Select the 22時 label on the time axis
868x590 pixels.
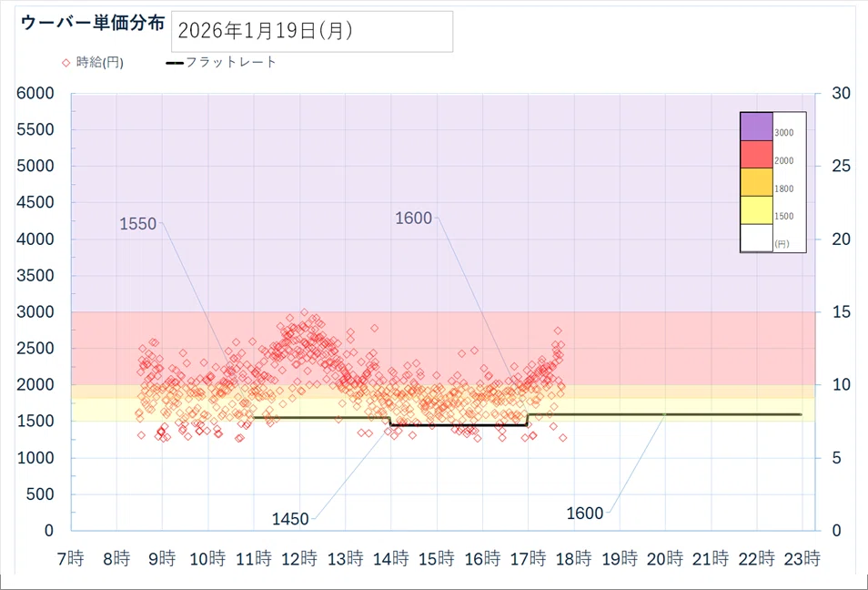click(757, 558)
